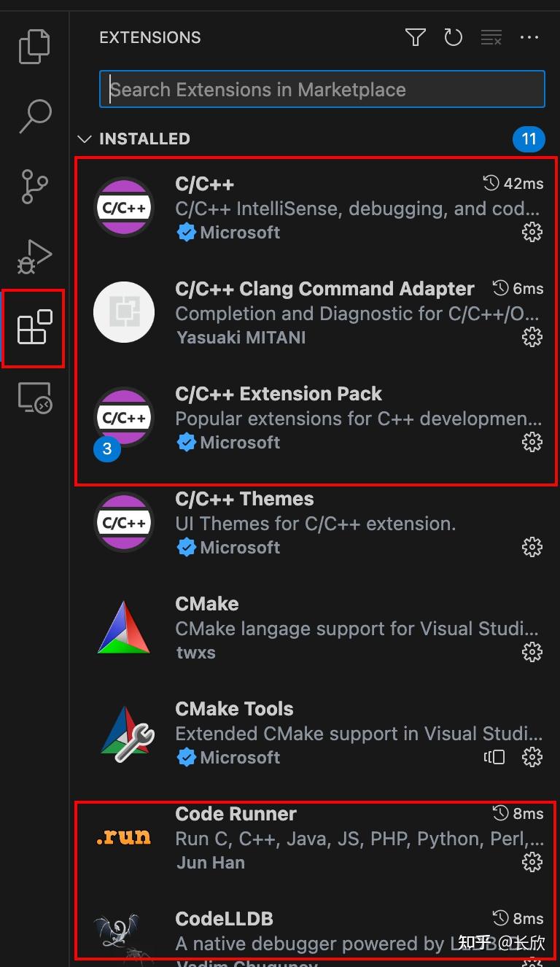
Task: Clear the extensions search results
Action: click(491, 37)
